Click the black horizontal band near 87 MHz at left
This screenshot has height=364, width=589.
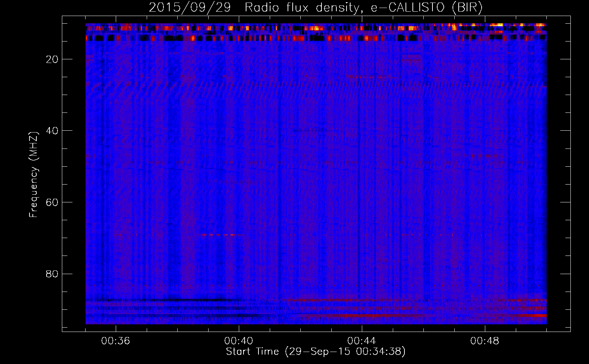(x=164, y=300)
